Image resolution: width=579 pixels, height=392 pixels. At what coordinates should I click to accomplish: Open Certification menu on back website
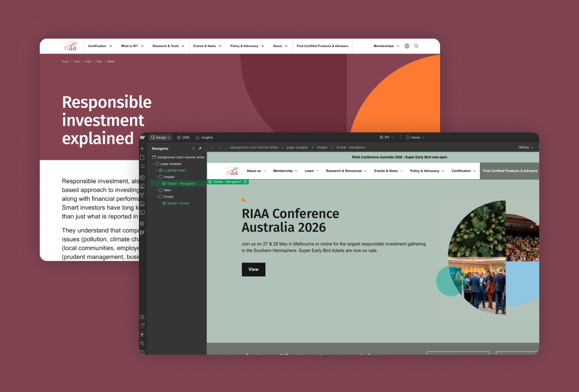(100, 46)
